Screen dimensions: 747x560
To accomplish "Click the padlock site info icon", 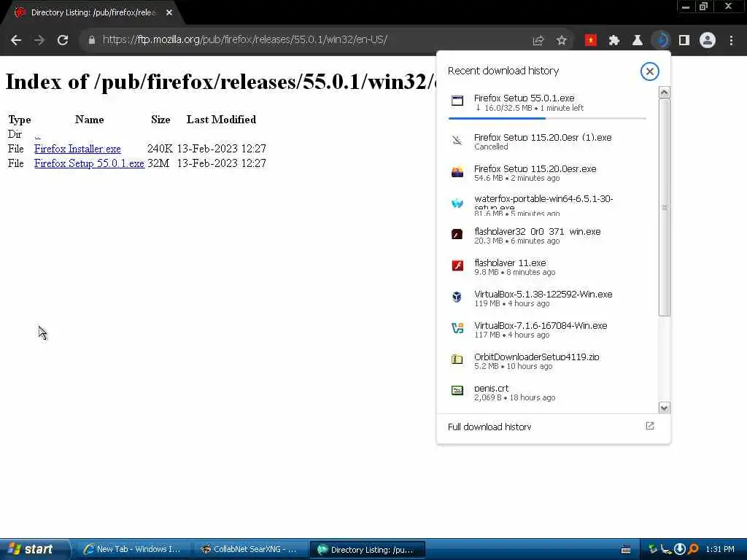I will (x=91, y=40).
